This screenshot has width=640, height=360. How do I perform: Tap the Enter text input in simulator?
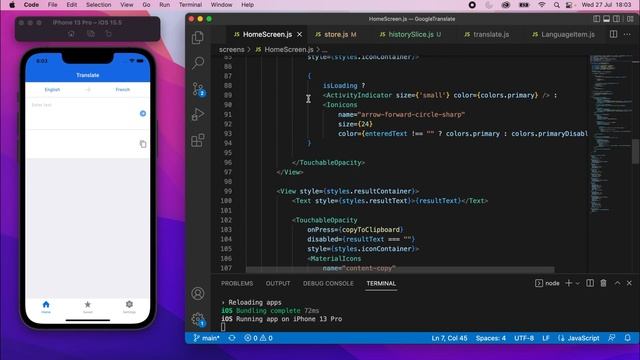click(82, 113)
